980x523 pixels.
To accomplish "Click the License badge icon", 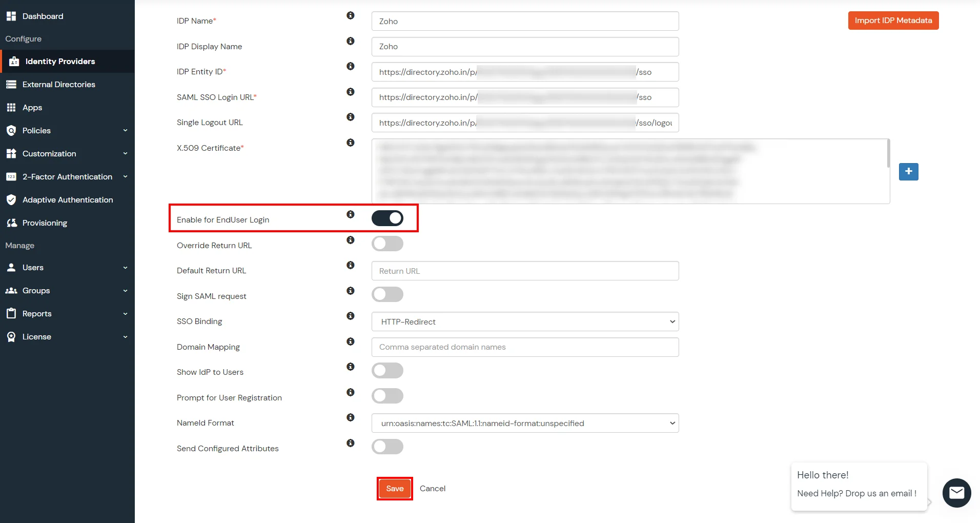I will [11, 337].
